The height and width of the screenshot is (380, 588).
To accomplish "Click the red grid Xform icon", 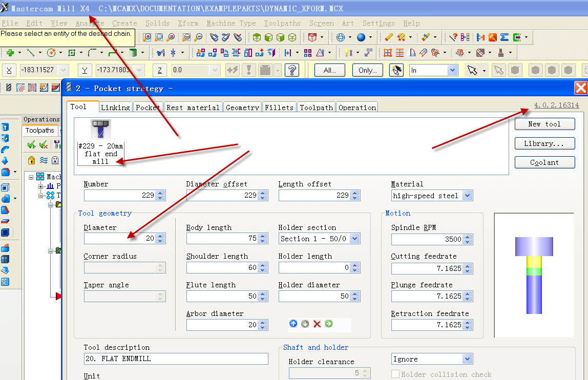I will (388, 53).
